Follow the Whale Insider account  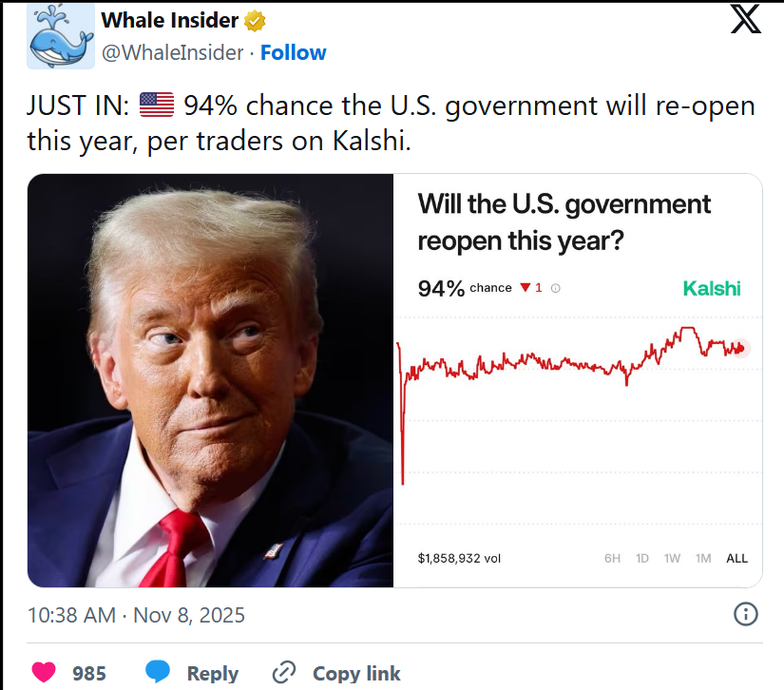(293, 53)
